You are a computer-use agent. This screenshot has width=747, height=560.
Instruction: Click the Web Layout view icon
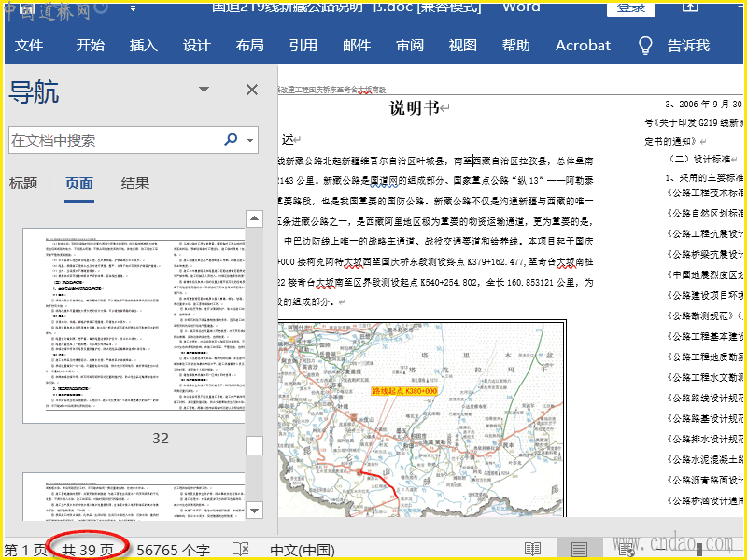(626, 550)
